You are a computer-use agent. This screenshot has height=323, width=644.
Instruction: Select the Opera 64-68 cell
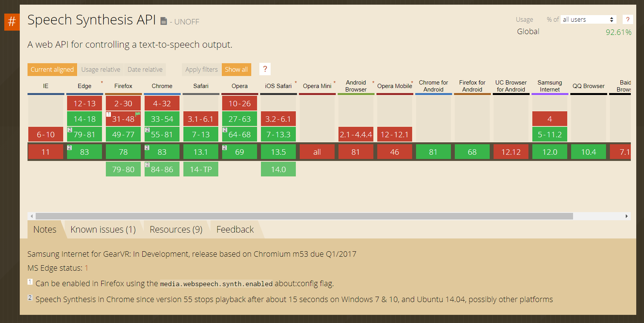(240, 134)
